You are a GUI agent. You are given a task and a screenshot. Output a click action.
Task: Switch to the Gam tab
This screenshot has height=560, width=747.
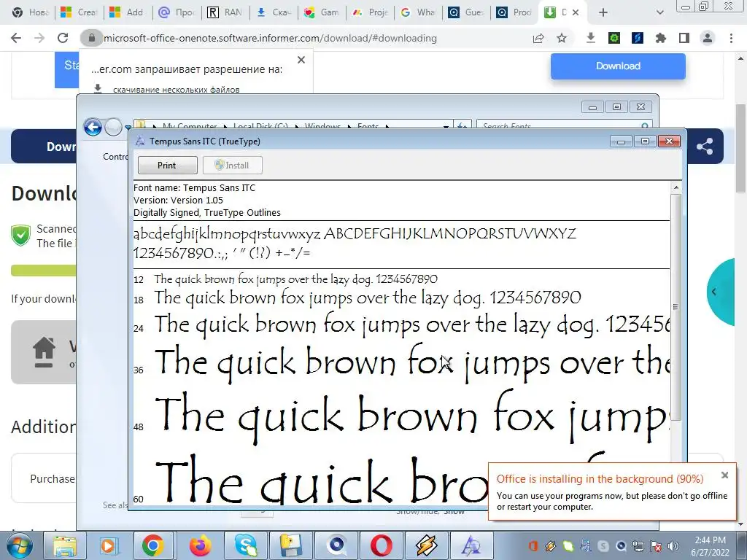(x=322, y=12)
